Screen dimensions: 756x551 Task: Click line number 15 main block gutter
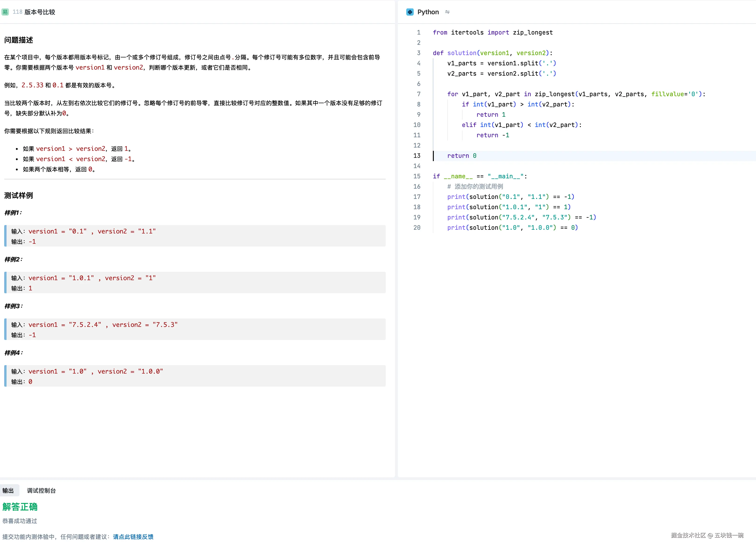click(x=417, y=176)
